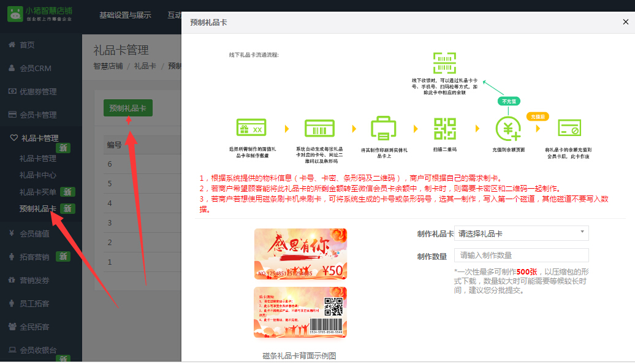Click the 制作数量 quantity input field

coord(521,256)
